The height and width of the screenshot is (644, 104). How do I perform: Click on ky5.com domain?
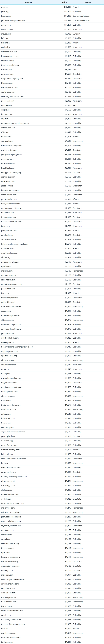coord(5,38)
